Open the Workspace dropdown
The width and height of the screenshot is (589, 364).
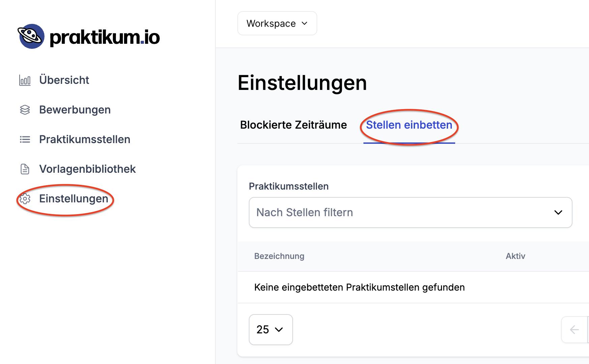click(x=277, y=23)
